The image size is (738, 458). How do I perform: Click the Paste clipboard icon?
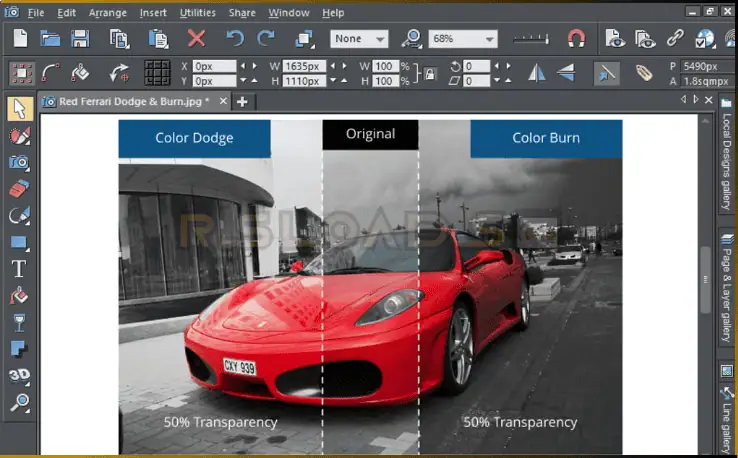pyautogui.click(x=158, y=38)
